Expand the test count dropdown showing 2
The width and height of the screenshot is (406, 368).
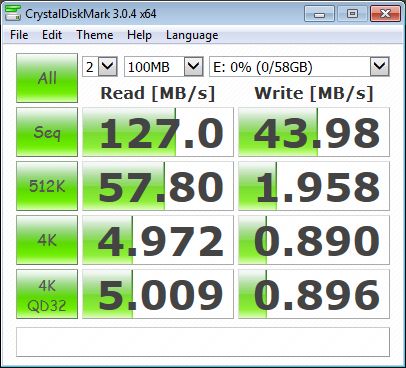tap(108, 67)
